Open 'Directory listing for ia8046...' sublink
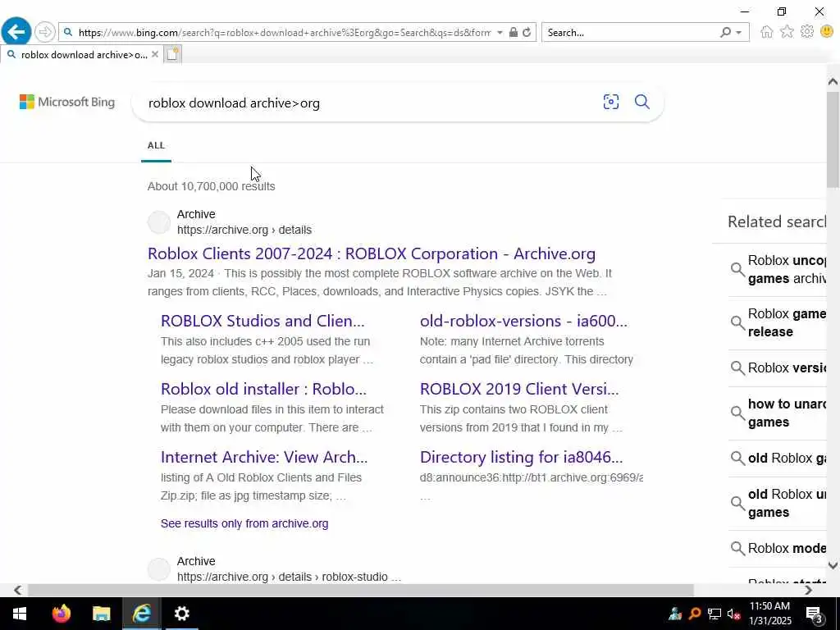This screenshot has width=840, height=630. coord(521,457)
